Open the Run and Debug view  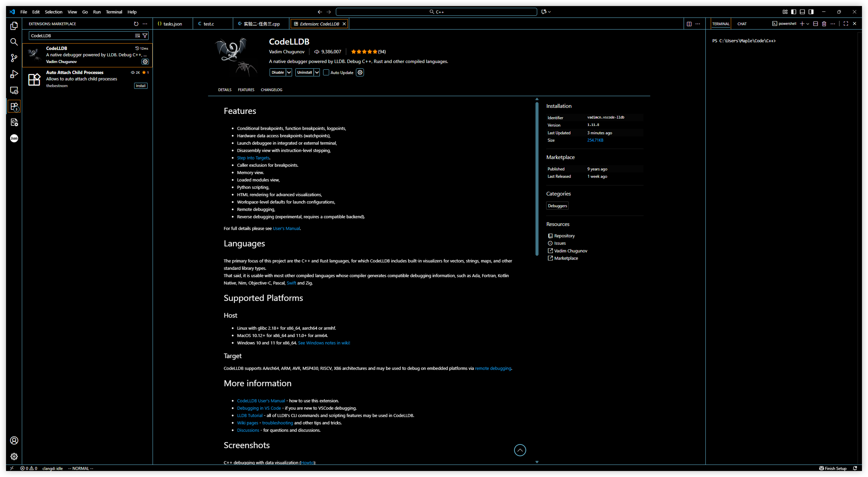coord(14,74)
